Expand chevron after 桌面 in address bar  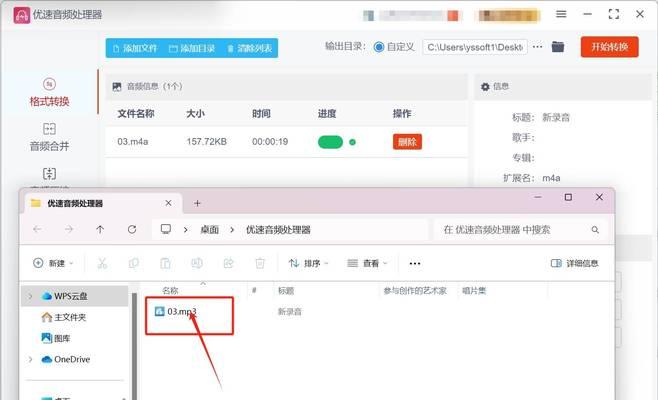pyautogui.click(x=232, y=230)
